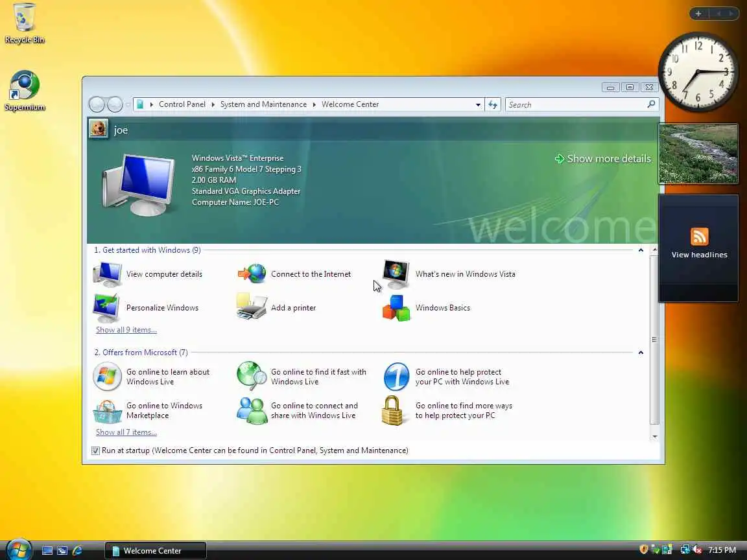Open Connect to the Internet item

tap(294, 274)
